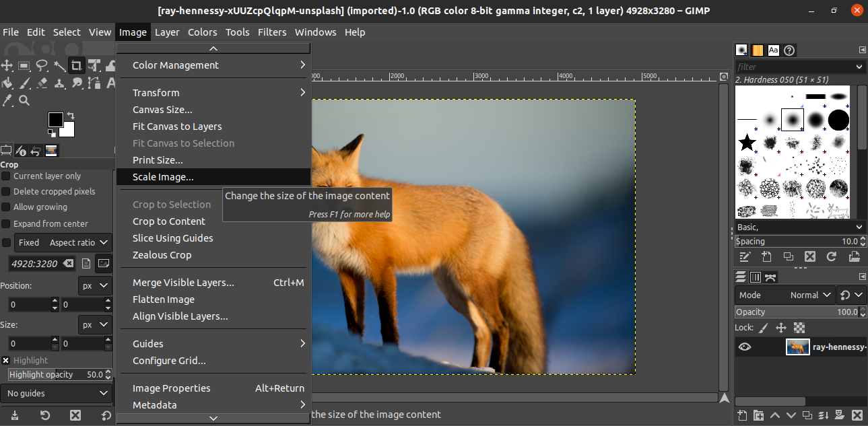Click Scale Image... in the Image menu

pyautogui.click(x=163, y=177)
